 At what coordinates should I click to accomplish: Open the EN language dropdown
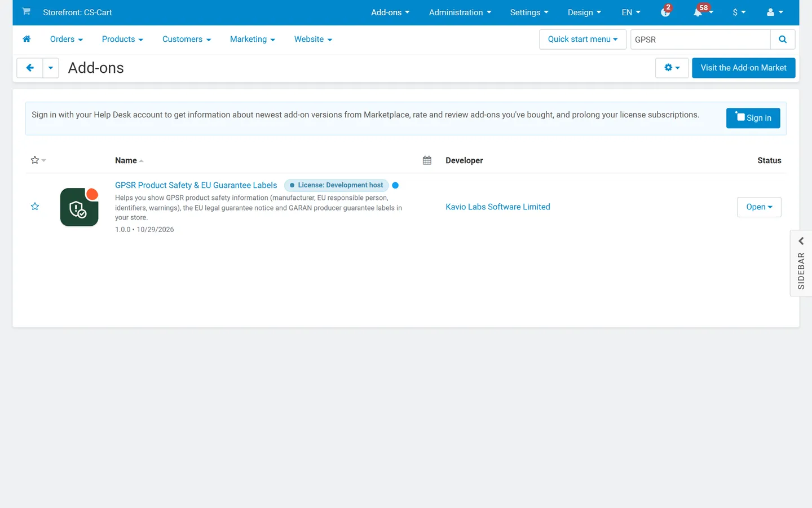click(x=631, y=12)
